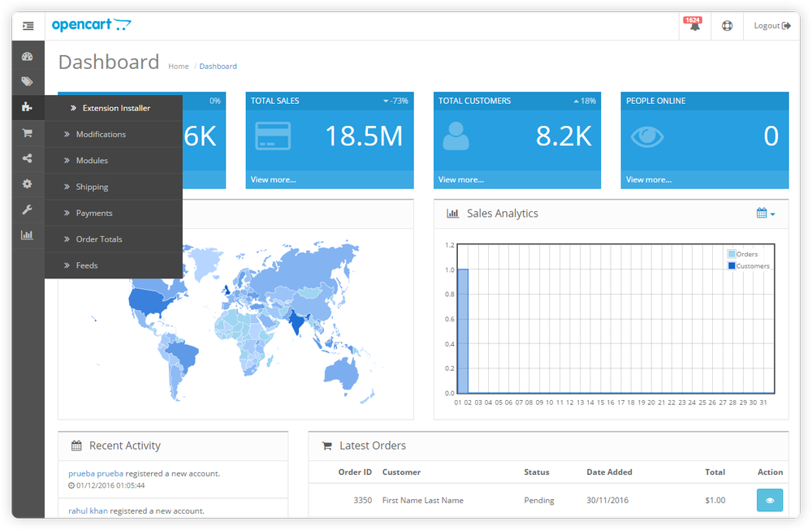Select Shipping menu item
812x530 pixels.
(x=114, y=187)
